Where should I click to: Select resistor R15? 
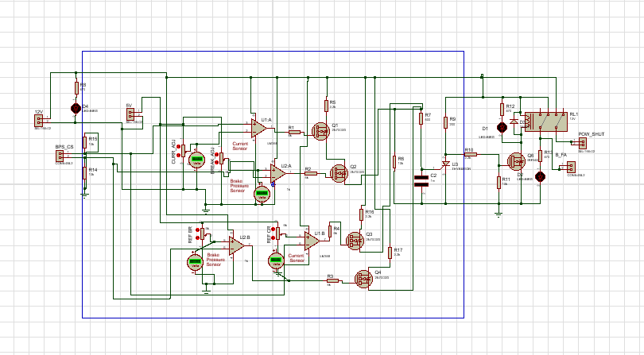pos(84,142)
